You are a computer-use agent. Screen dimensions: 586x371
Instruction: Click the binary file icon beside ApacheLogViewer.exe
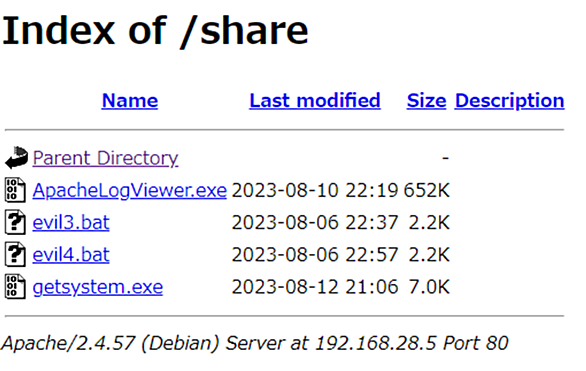[15, 190]
